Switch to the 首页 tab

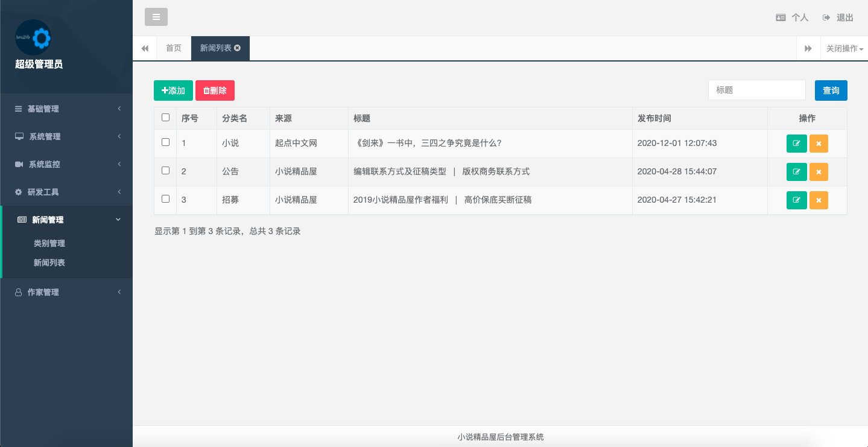[174, 48]
